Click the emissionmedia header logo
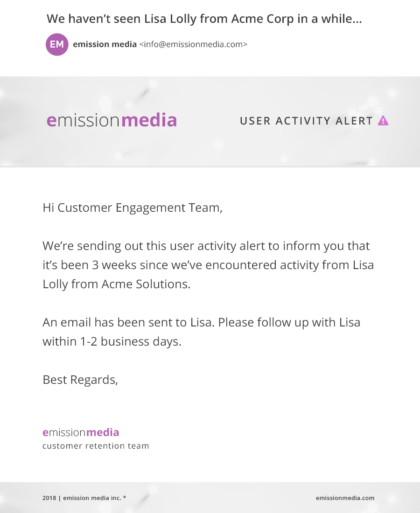The height and width of the screenshot is (513, 420). pyautogui.click(x=112, y=120)
